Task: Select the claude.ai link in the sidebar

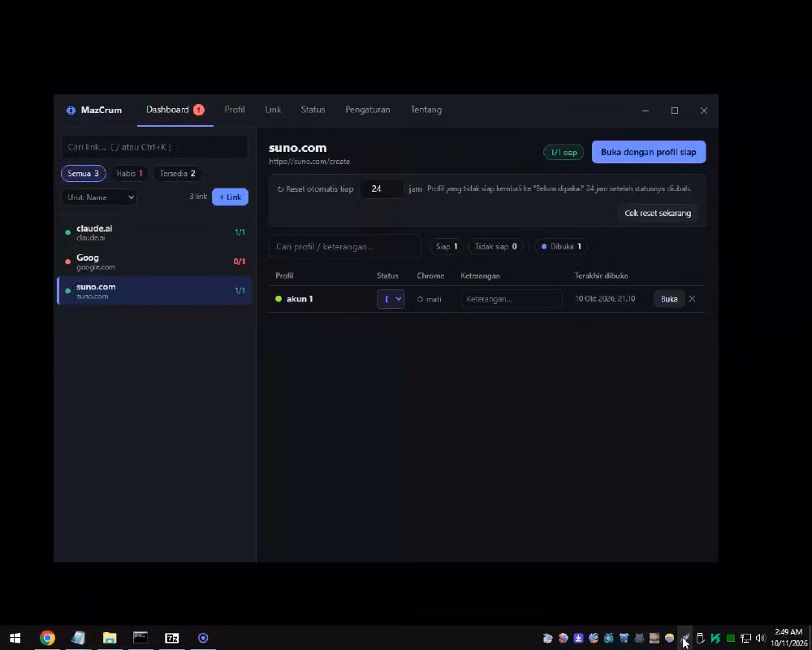Action: tap(155, 232)
